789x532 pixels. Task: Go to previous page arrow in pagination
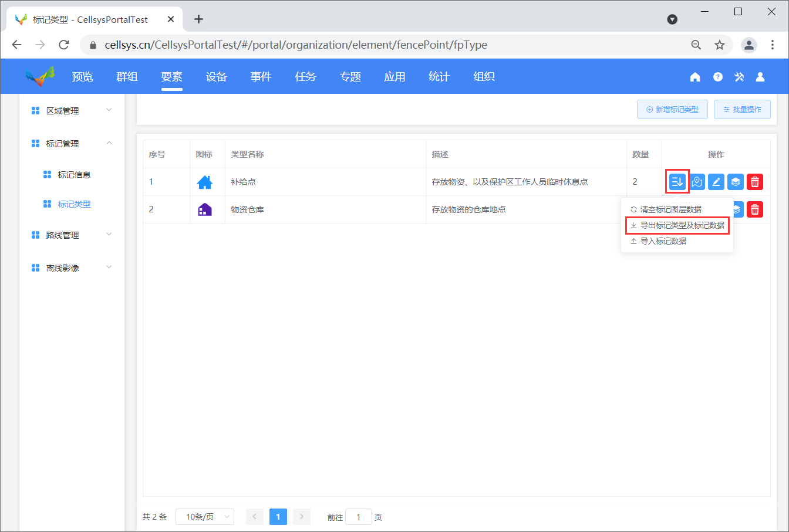(x=255, y=517)
